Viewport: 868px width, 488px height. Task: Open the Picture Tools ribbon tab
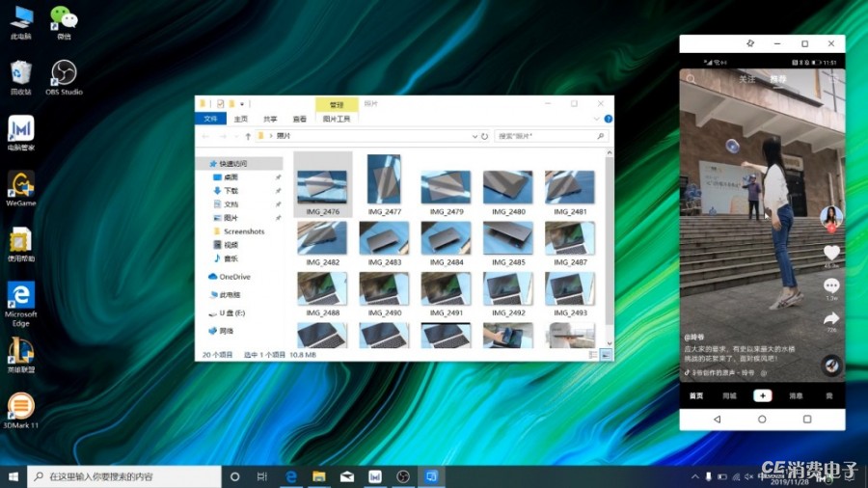coord(337,119)
